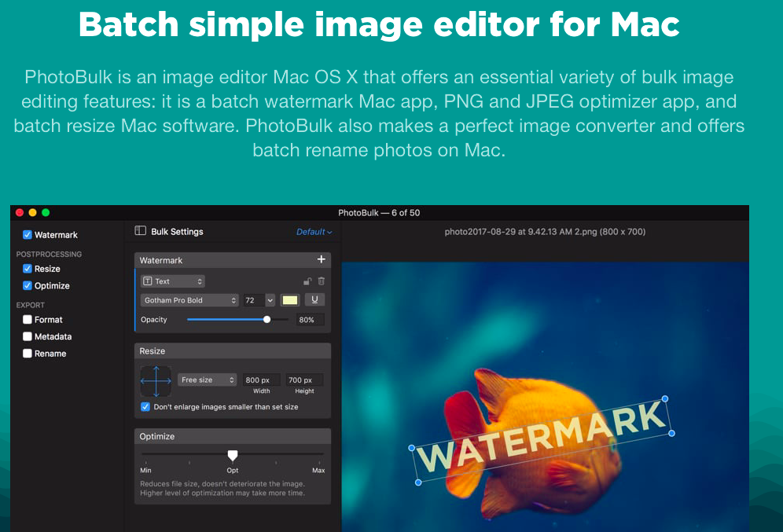
Task: Open the Text watermark type dropdown
Action: tap(173, 281)
